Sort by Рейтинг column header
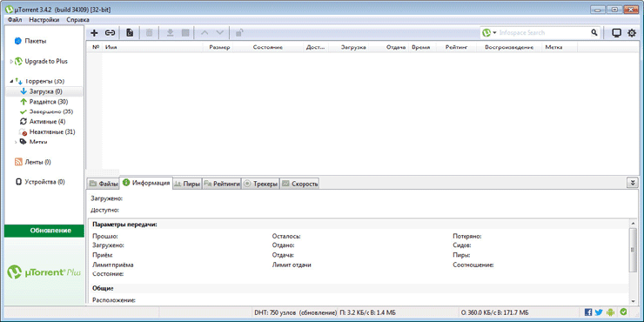644x322 pixels. (457, 47)
